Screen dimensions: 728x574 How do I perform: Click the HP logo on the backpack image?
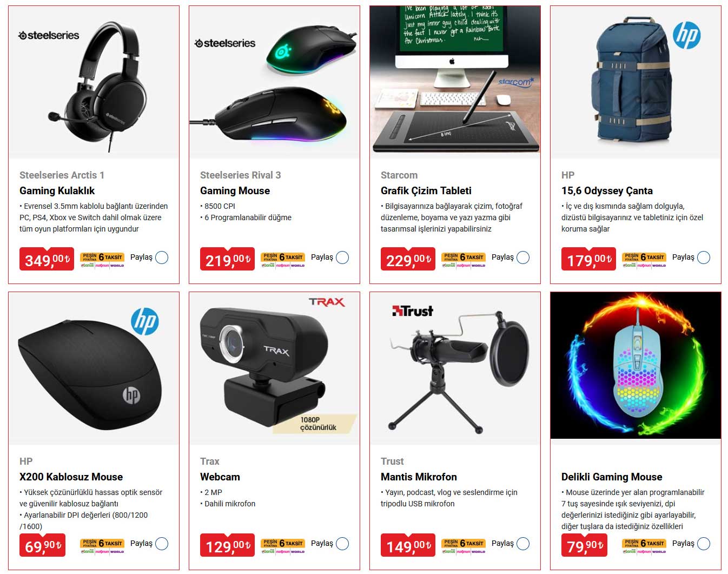(686, 35)
